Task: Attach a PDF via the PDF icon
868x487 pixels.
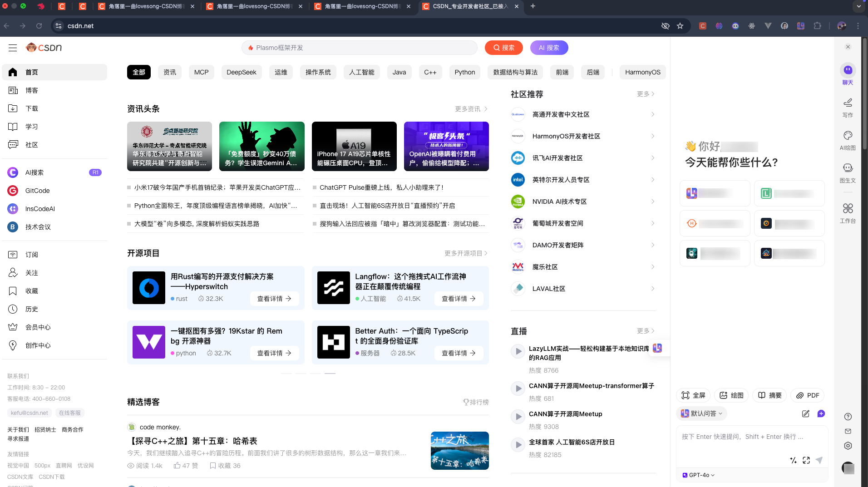Action: [808, 395]
